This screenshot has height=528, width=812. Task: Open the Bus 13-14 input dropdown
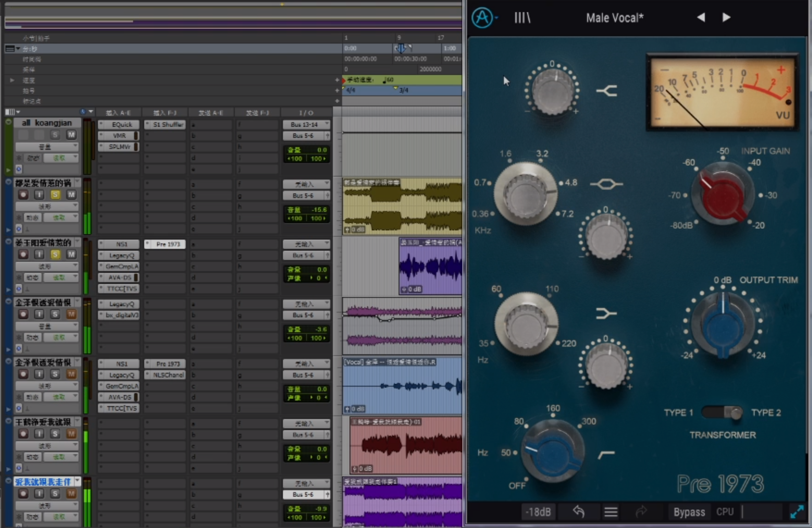[306, 124]
